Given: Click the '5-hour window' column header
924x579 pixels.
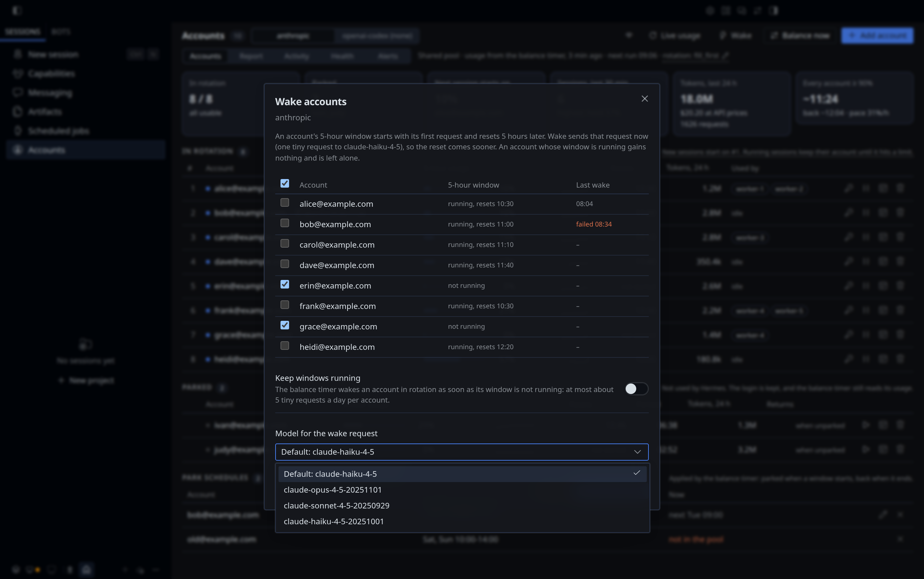Looking at the screenshot, I should point(473,185).
